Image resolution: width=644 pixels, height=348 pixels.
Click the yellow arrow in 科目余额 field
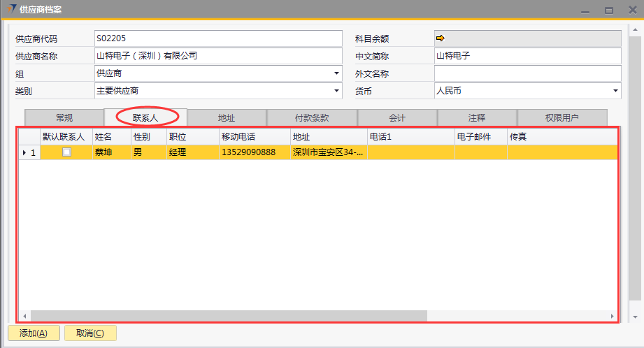(441, 38)
